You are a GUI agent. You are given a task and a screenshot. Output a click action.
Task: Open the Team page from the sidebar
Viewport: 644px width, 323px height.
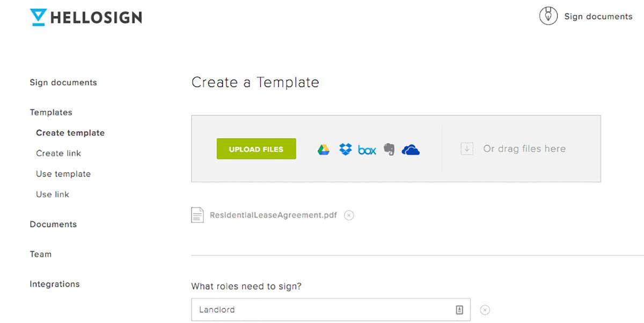(40, 254)
